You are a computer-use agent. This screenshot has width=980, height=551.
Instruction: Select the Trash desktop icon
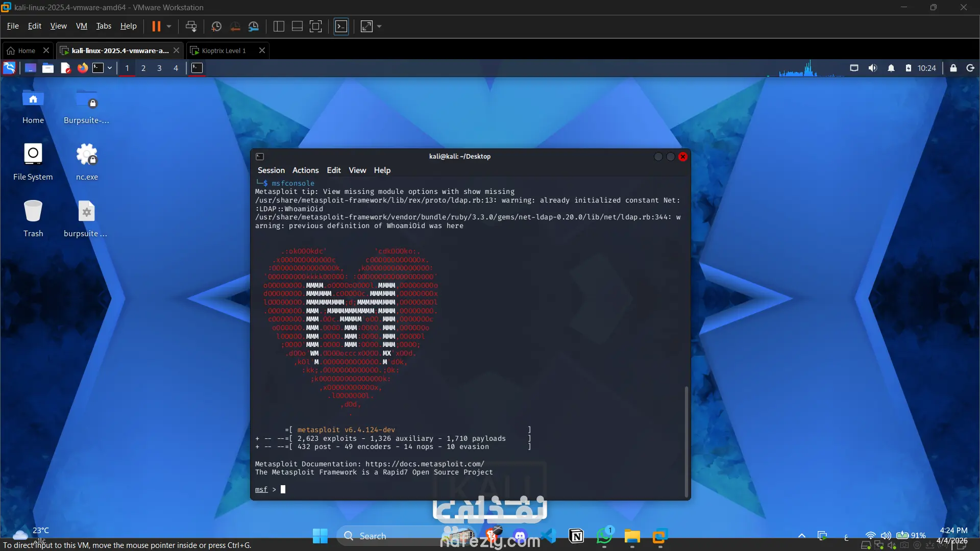click(33, 219)
